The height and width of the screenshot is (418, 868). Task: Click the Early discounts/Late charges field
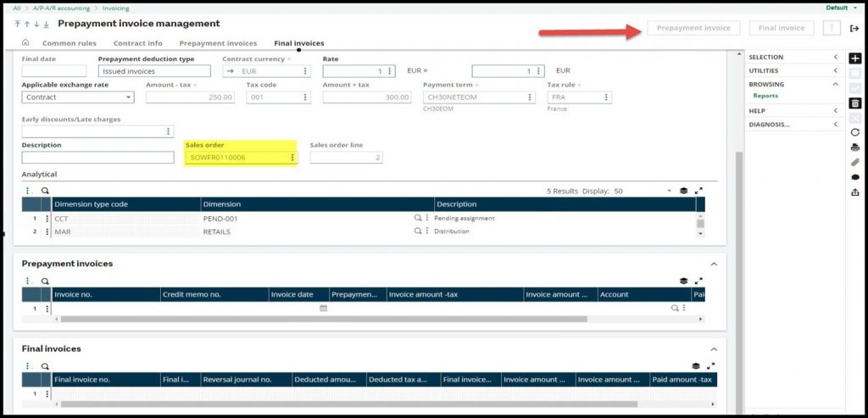pyautogui.click(x=98, y=131)
